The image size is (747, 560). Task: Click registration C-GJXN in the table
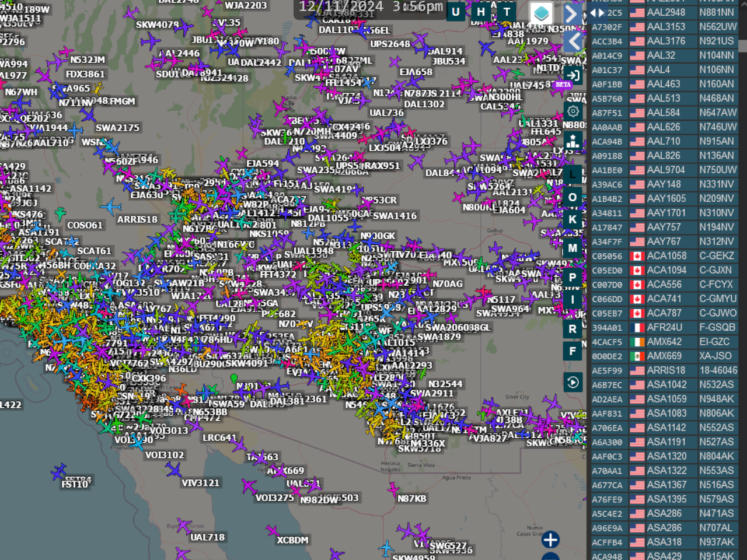715,270
